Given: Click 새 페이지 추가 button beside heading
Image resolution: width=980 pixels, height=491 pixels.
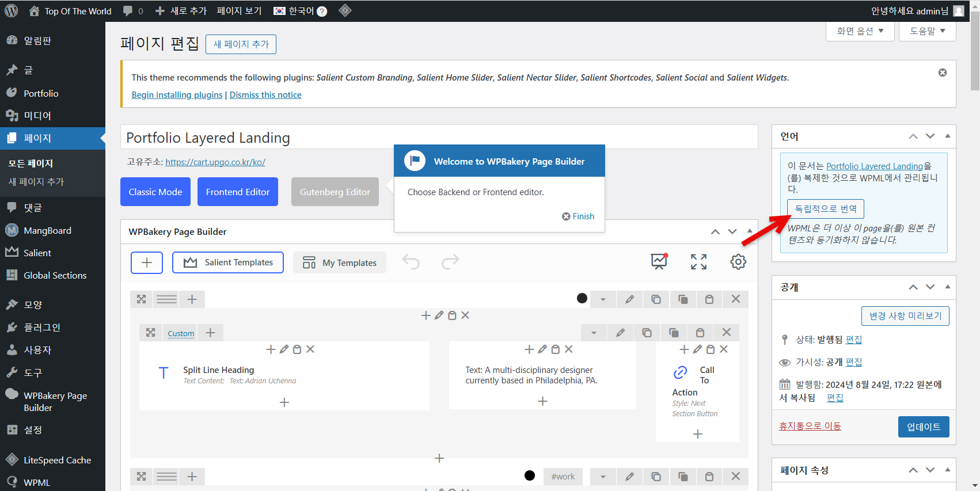Looking at the screenshot, I should pos(241,44).
